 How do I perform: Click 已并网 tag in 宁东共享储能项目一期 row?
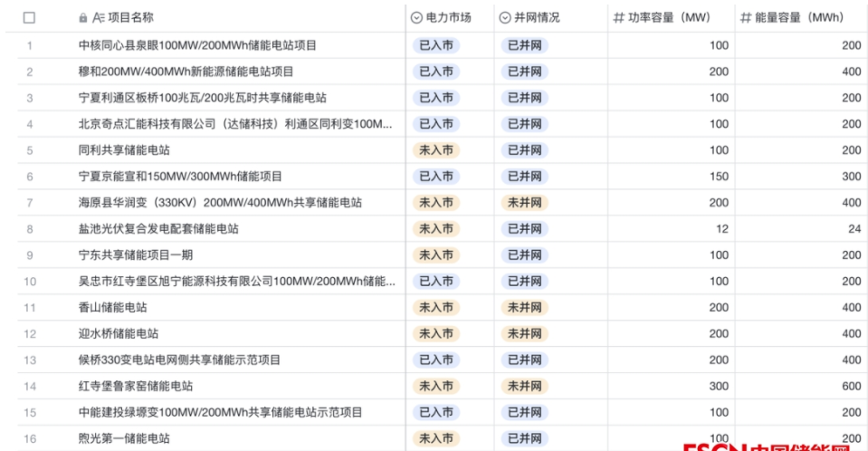click(525, 254)
